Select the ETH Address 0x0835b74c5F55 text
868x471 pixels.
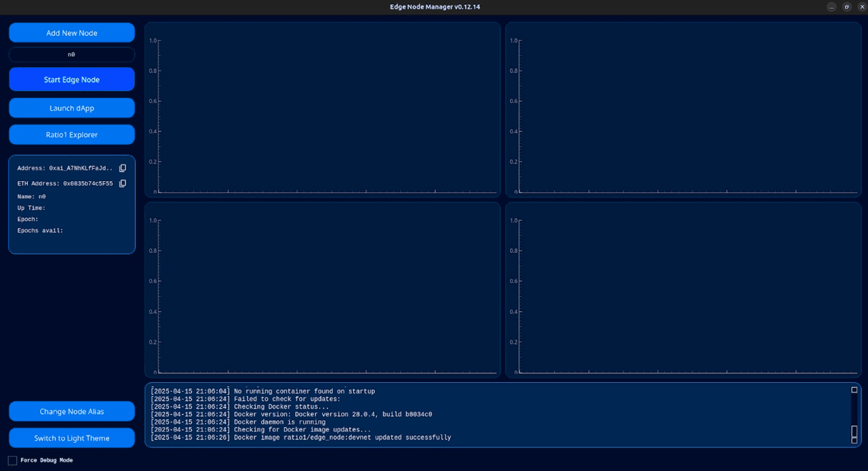[x=88, y=183]
